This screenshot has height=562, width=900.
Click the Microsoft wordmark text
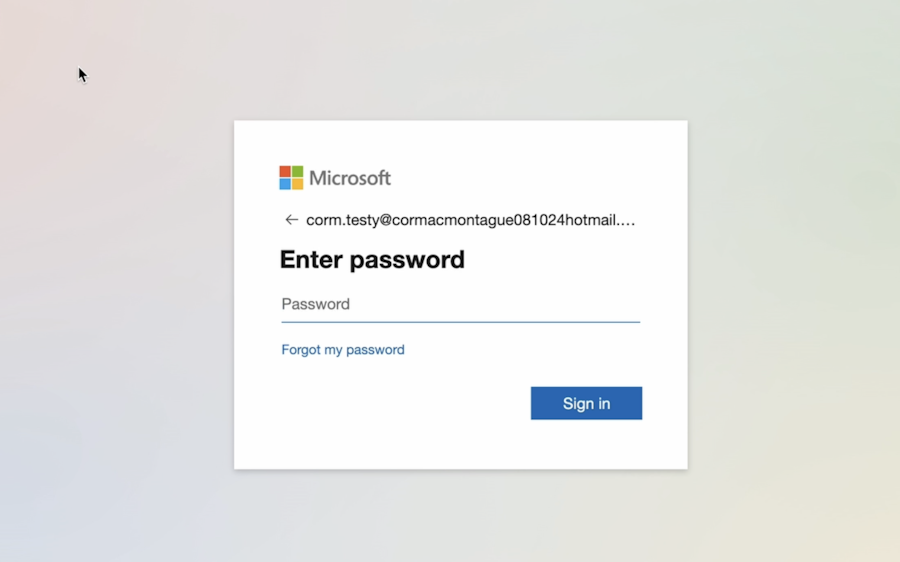[350, 178]
